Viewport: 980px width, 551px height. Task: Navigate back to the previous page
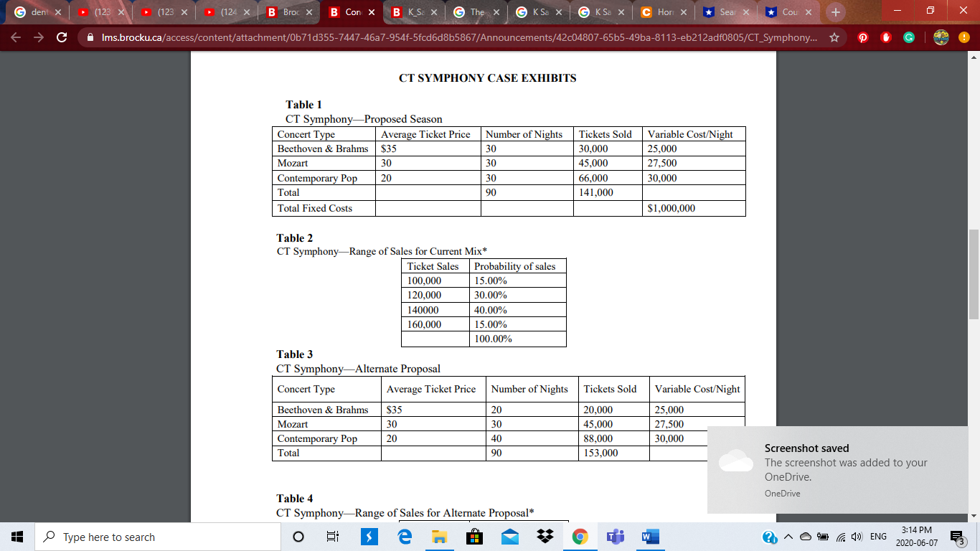pos(15,37)
